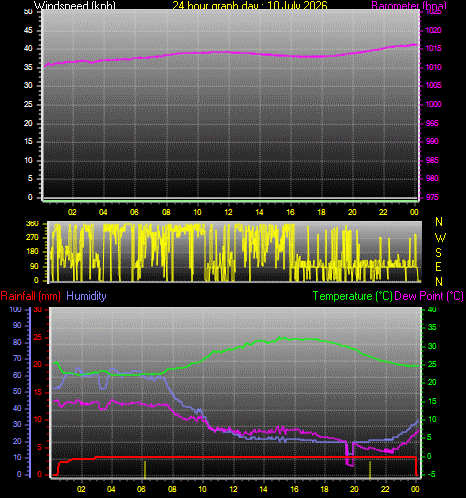Screen dimensions: 466x498
Task: Click the white "40" windspeed axis value
Action: [28, 49]
